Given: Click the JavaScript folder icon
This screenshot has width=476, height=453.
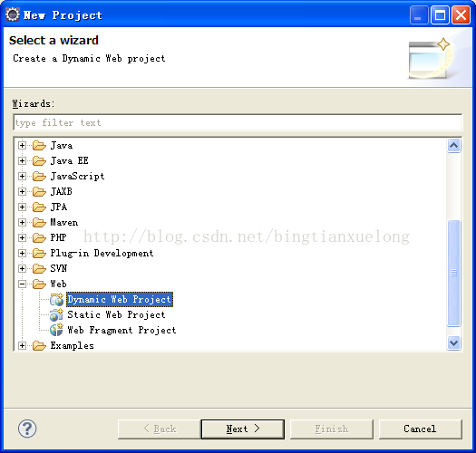Looking at the screenshot, I should [39, 177].
